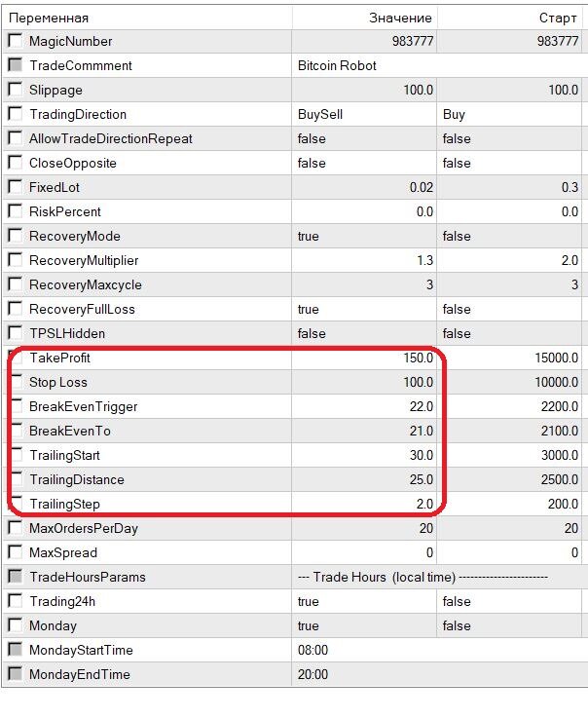
Task: Tick the MaxOrdersPerDay checkbox
Action: 15,528
